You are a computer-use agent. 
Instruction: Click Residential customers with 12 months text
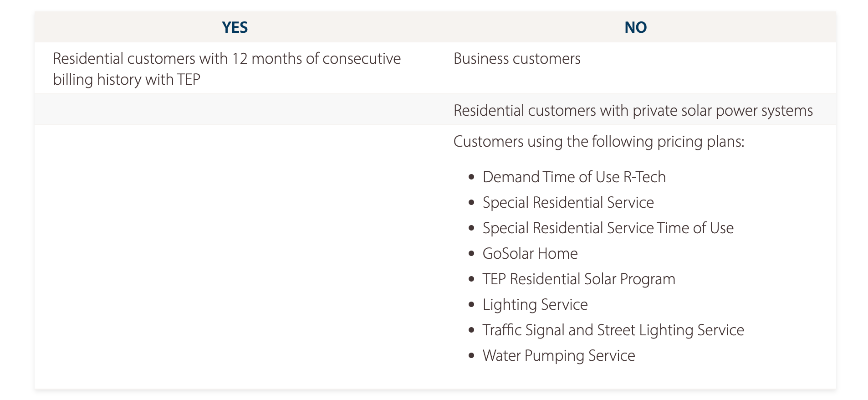coord(227,59)
